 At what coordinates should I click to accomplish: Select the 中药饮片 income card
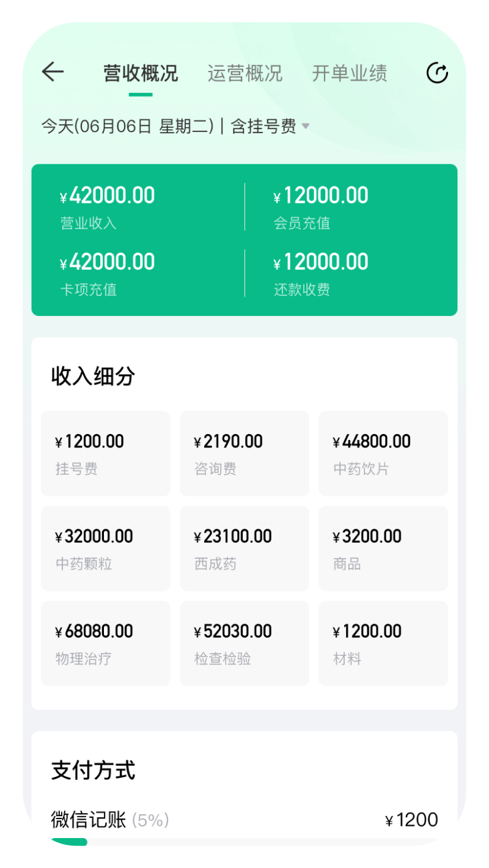coord(383,453)
